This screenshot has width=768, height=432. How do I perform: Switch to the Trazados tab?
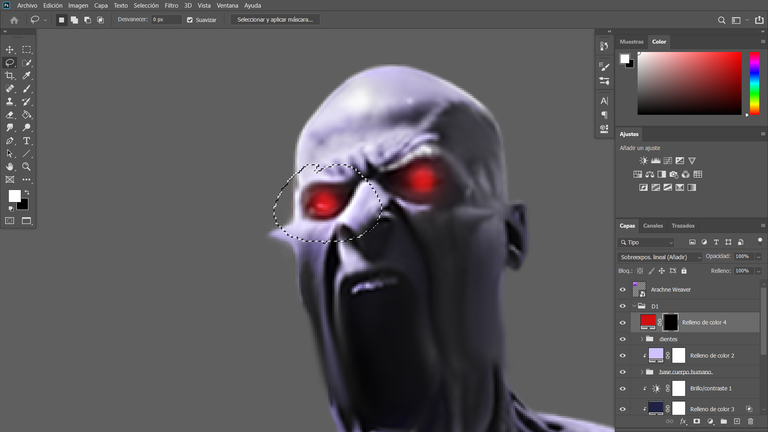[x=683, y=226]
